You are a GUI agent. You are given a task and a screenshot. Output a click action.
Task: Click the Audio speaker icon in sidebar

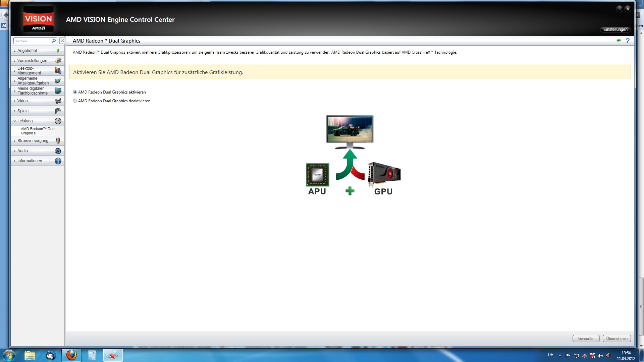pyautogui.click(x=58, y=151)
